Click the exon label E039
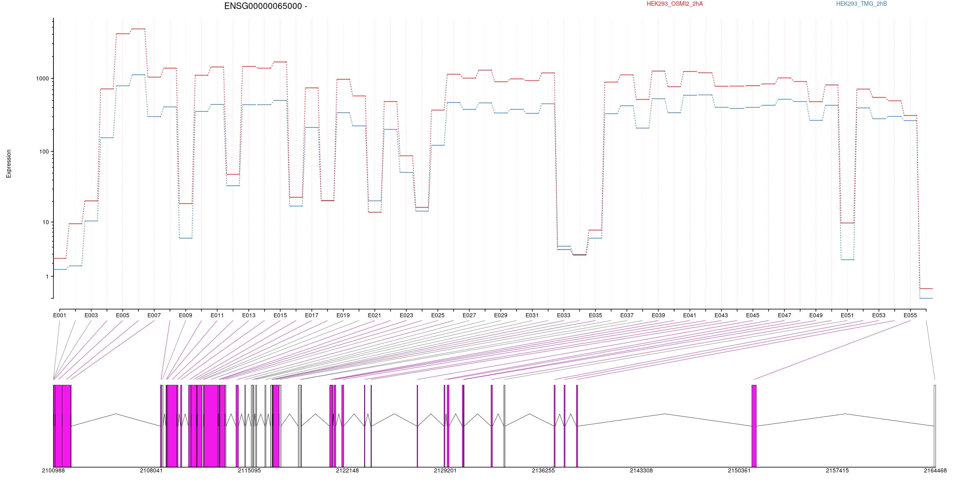Image resolution: width=980 pixels, height=490 pixels. [658, 315]
